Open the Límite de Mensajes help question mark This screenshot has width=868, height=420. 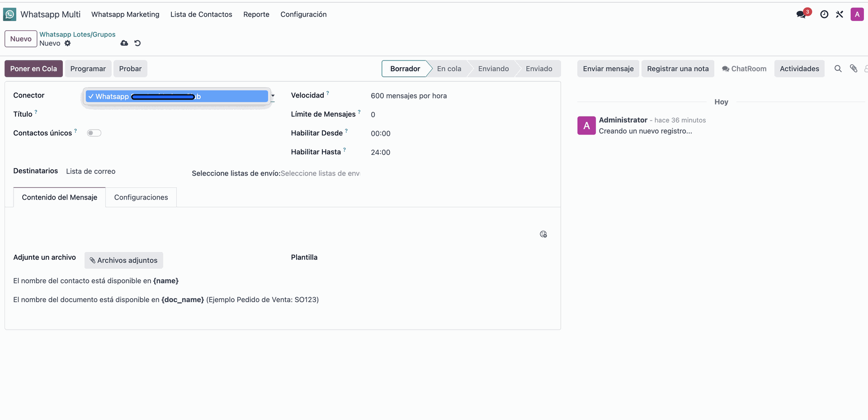[359, 112]
